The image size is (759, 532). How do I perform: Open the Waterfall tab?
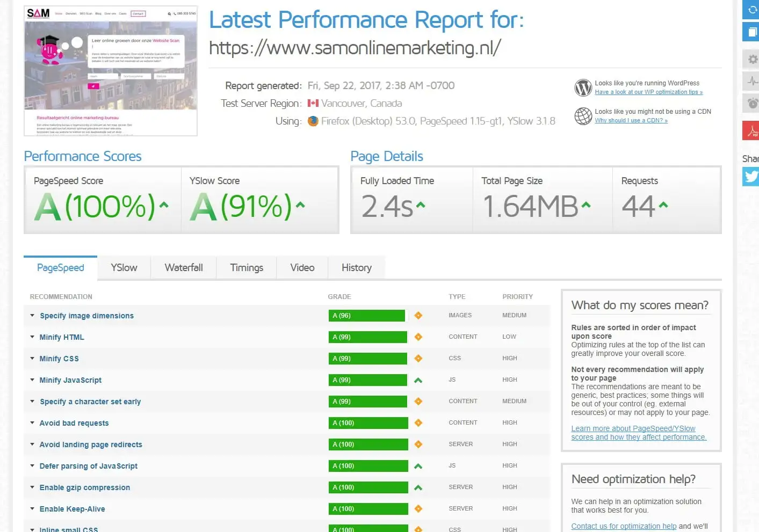coord(184,268)
